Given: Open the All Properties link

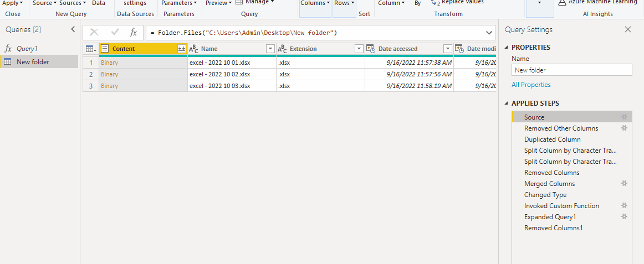Looking at the screenshot, I should pos(531,85).
